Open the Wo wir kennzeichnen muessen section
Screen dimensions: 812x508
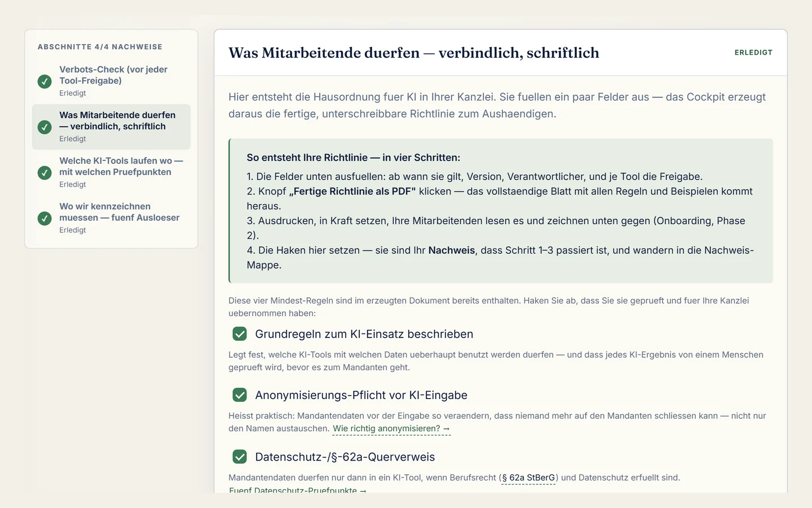click(111, 218)
